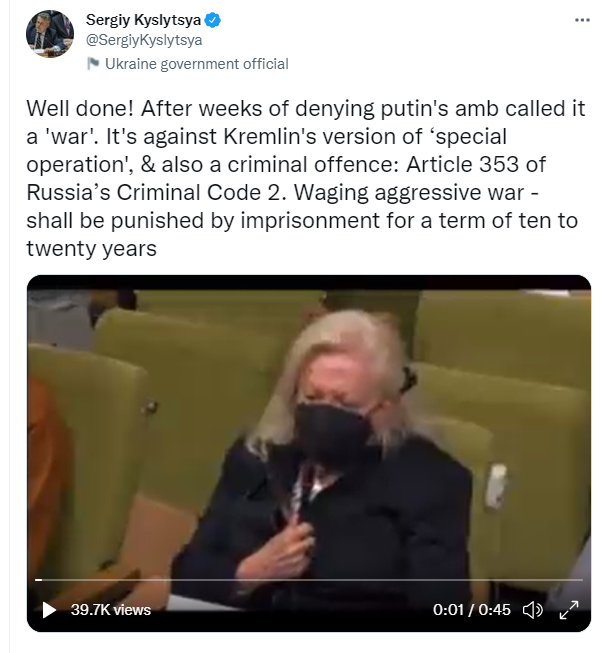
Task: Open the @SergiyKyslytsya handle link
Action: [144, 40]
